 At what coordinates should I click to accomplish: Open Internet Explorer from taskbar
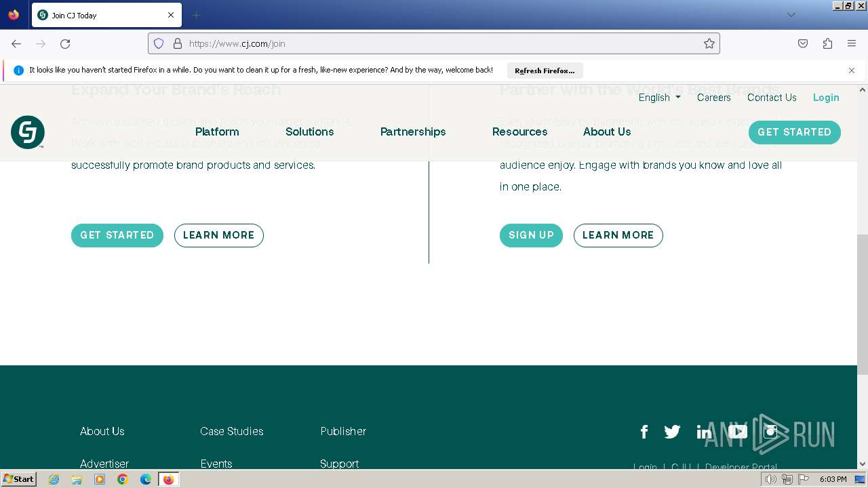pos(54,479)
